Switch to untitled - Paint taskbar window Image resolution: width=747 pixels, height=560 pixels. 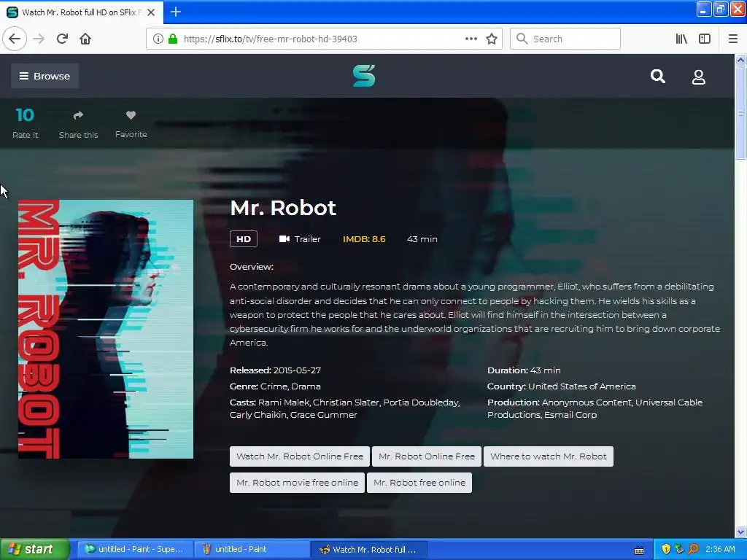coord(252,550)
